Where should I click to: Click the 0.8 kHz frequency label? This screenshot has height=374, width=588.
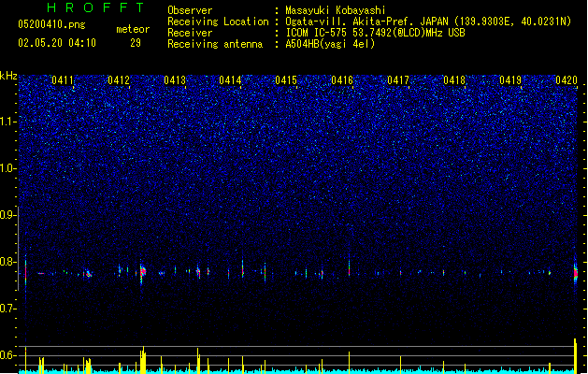tap(7, 262)
